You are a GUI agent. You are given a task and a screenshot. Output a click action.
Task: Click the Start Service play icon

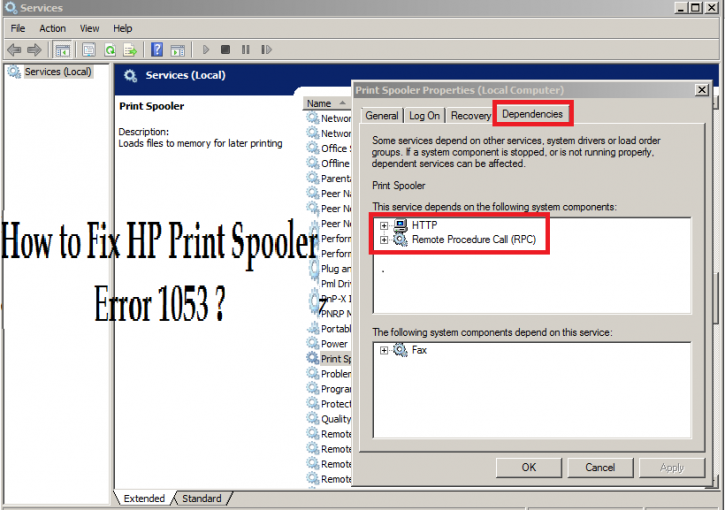click(x=206, y=49)
